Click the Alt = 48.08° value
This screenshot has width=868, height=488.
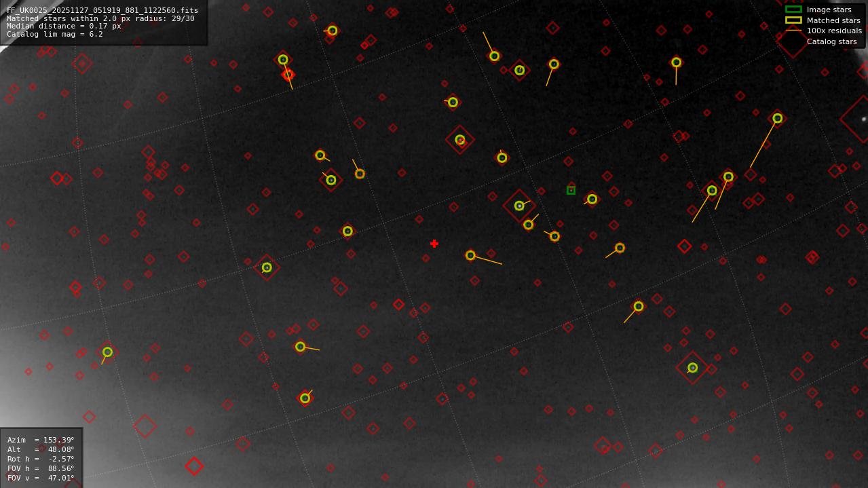41,449
